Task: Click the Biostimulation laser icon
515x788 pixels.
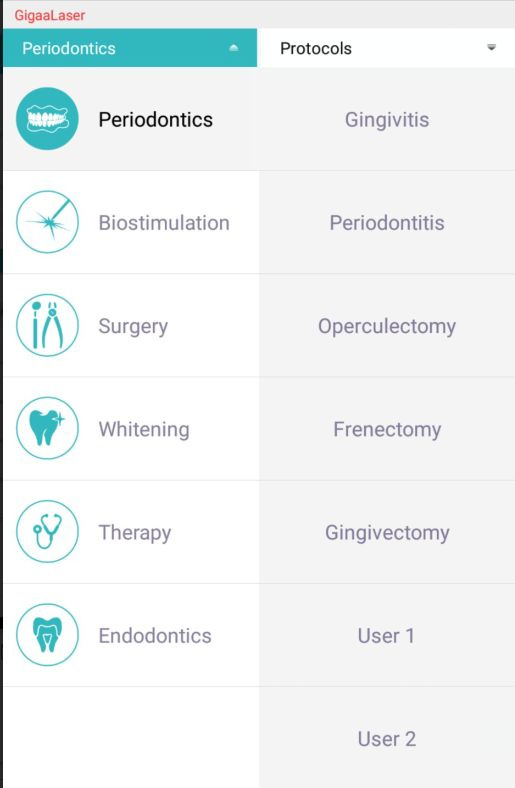Action: (47, 222)
